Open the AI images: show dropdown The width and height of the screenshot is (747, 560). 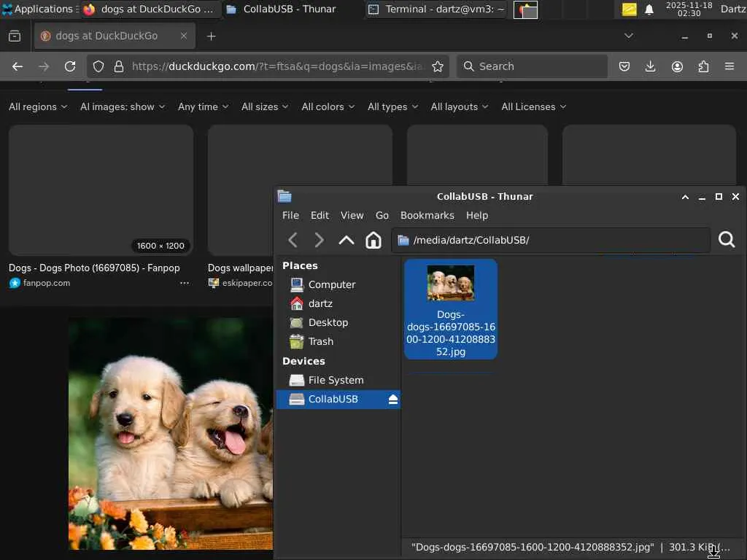click(123, 106)
